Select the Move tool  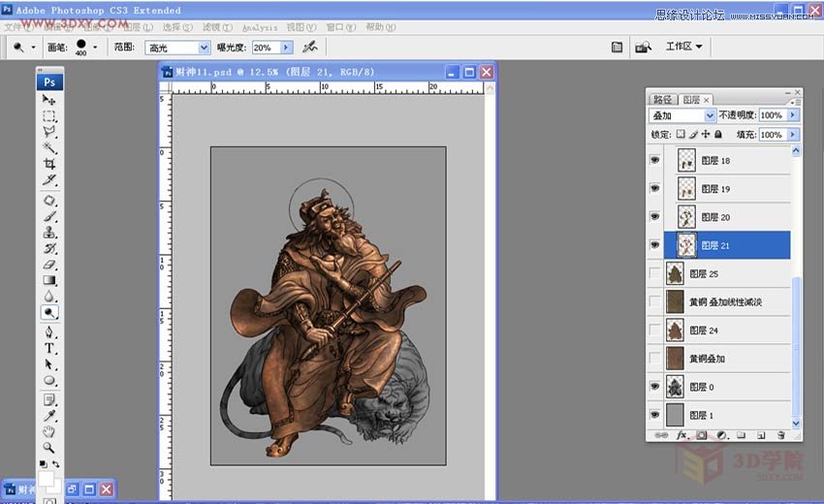pyautogui.click(x=48, y=99)
